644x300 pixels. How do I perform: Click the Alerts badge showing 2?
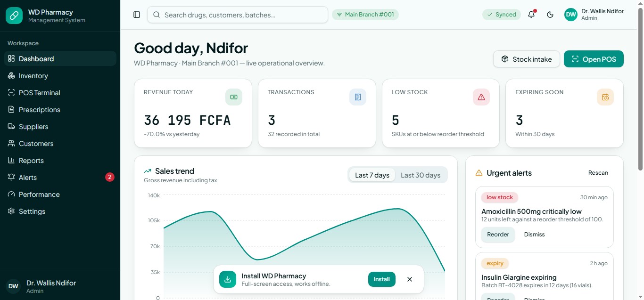tap(110, 177)
